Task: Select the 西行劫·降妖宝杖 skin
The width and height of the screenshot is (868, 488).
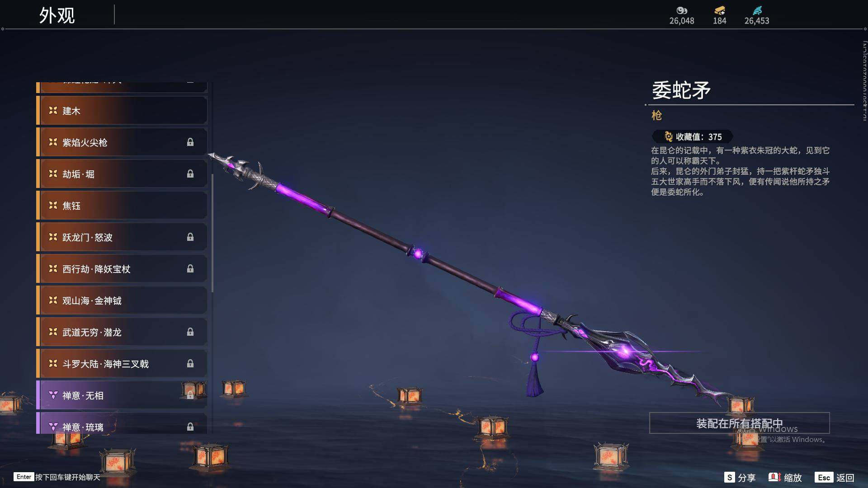Action: tap(122, 269)
